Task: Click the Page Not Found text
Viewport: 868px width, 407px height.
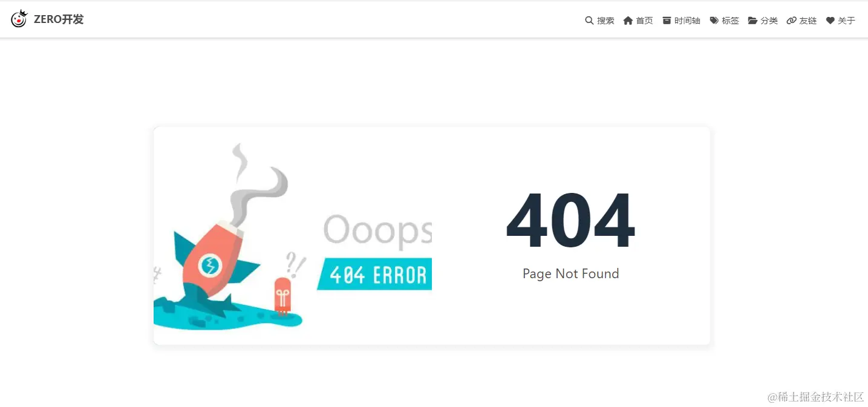Action: [571, 274]
